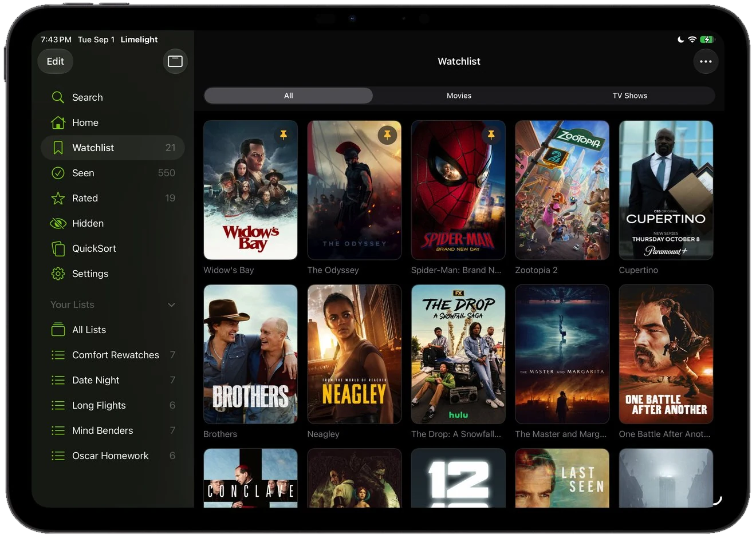Click the Zootopia 2 title caption

pos(536,270)
